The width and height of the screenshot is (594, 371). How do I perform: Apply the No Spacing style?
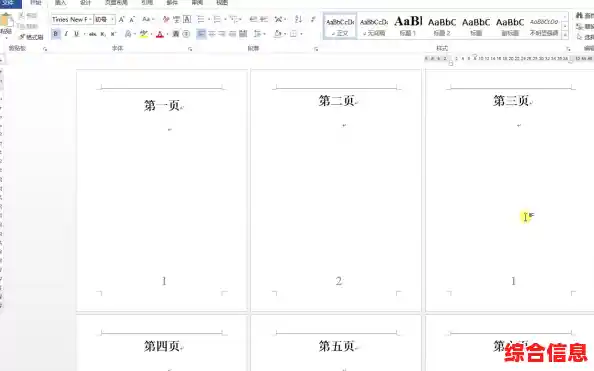(x=374, y=26)
